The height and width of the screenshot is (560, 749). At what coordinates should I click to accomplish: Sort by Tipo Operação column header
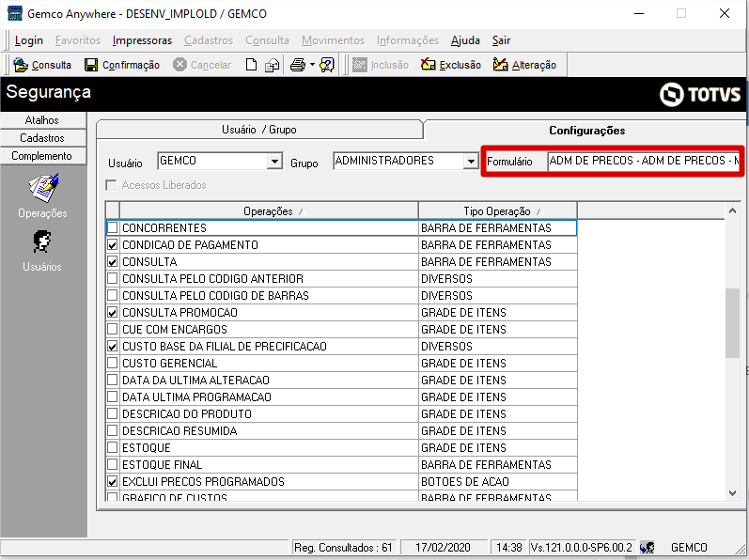tap(497, 211)
